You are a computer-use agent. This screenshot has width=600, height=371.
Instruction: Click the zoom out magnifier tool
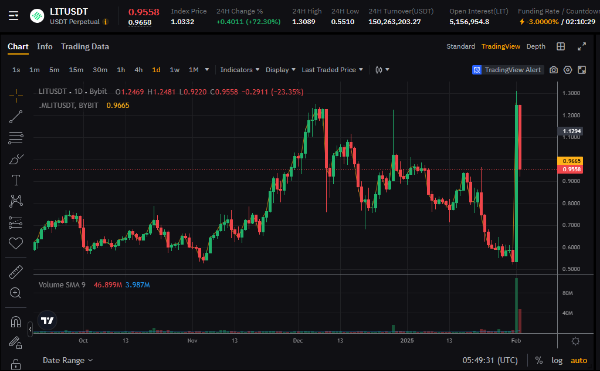16,293
